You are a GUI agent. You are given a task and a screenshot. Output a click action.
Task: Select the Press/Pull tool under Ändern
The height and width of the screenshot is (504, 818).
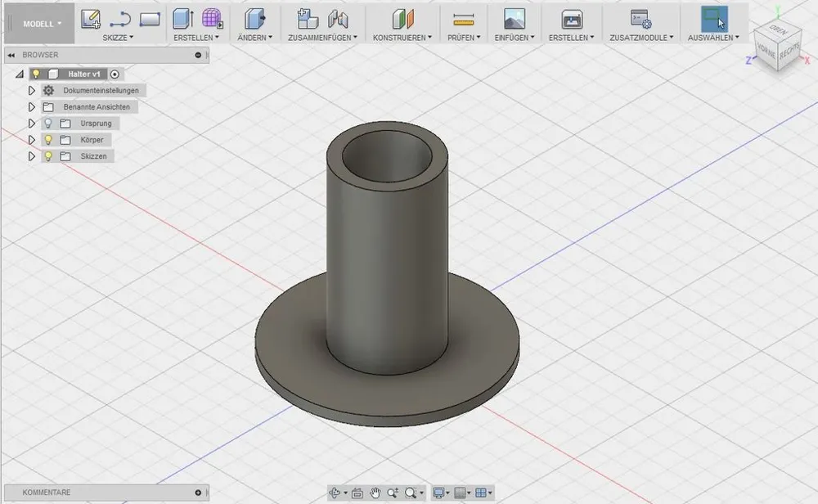pos(253,18)
